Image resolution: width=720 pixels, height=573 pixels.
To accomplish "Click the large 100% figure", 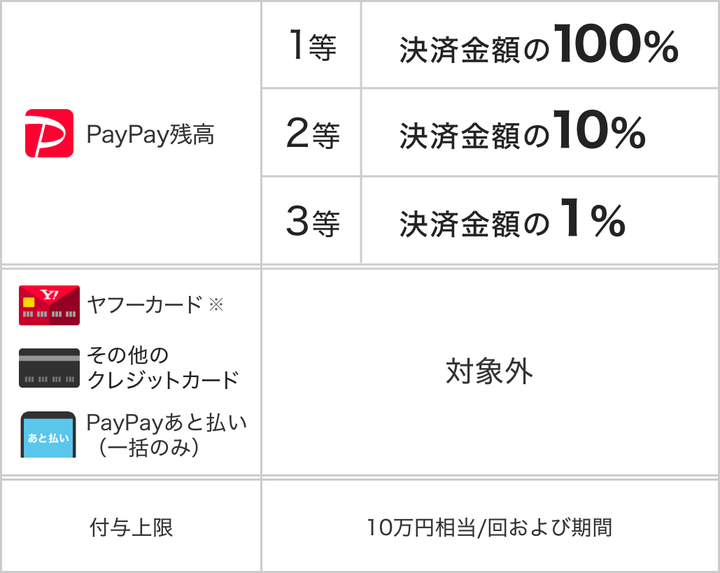I will pos(616,45).
